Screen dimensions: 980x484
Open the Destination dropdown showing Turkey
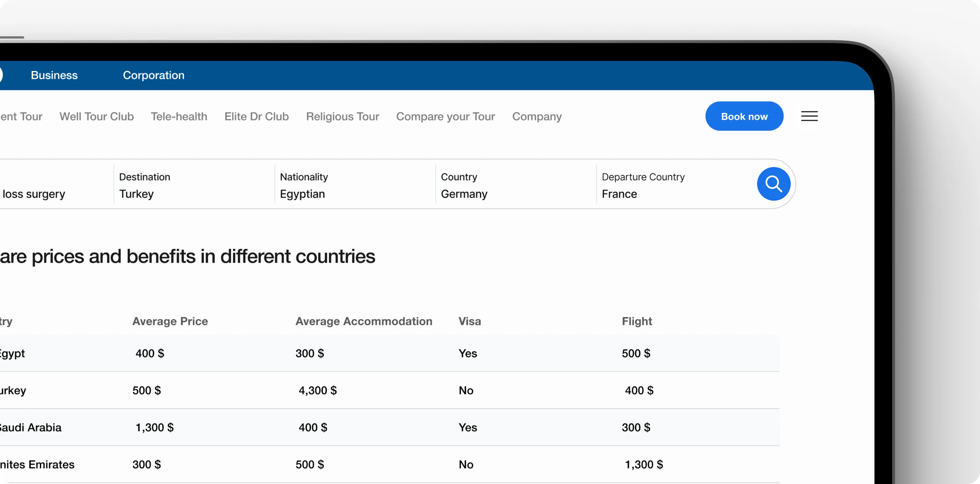click(x=193, y=186)
